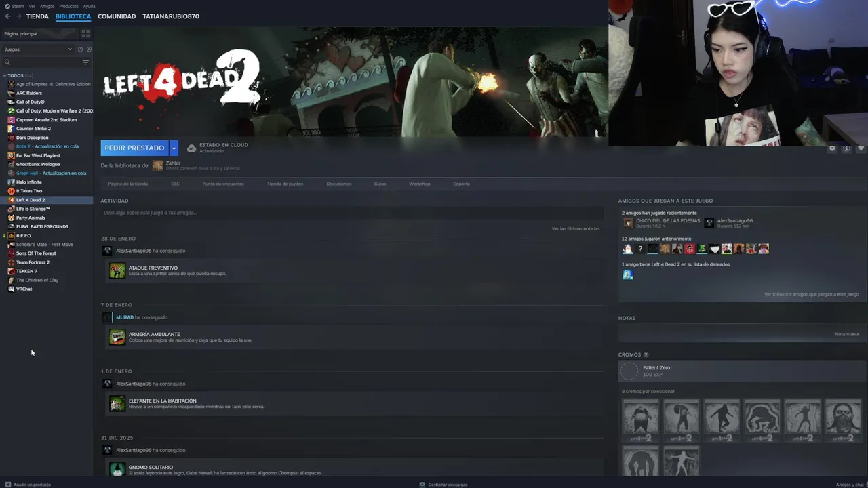The width and height of the screenshot is (868, 488).
Task: Click the forward navigation arrow
Action: pos(18,16)
